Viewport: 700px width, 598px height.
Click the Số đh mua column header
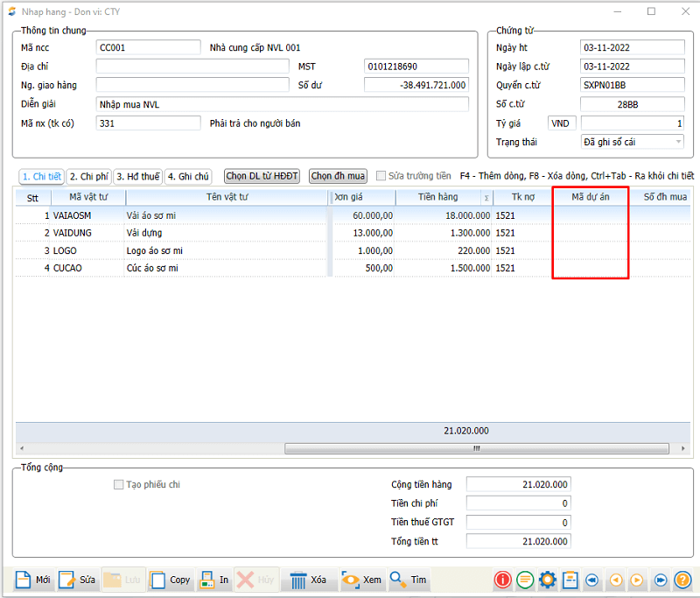[665, 197]
